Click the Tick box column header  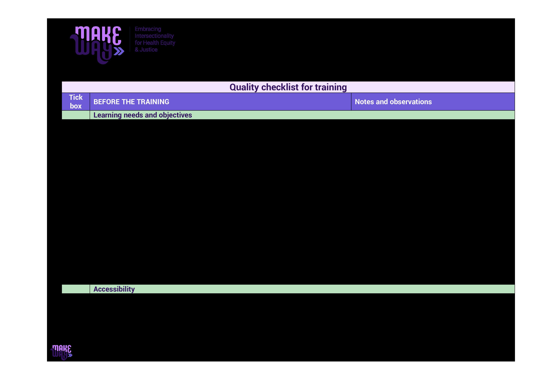76,102
